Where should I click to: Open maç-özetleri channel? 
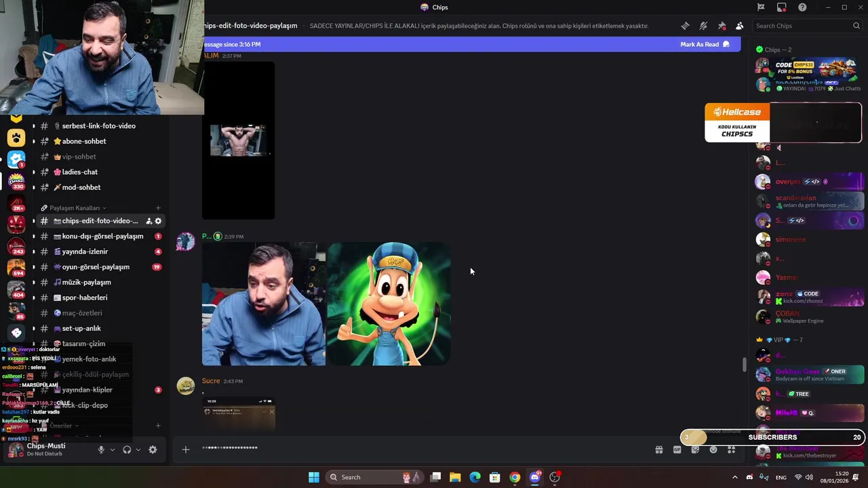coord(98,313)
